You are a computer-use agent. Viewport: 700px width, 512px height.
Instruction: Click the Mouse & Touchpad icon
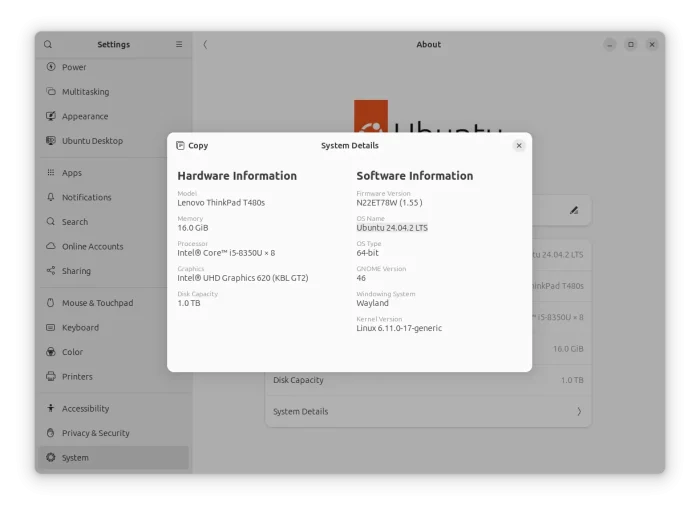(x=51, y=303)
